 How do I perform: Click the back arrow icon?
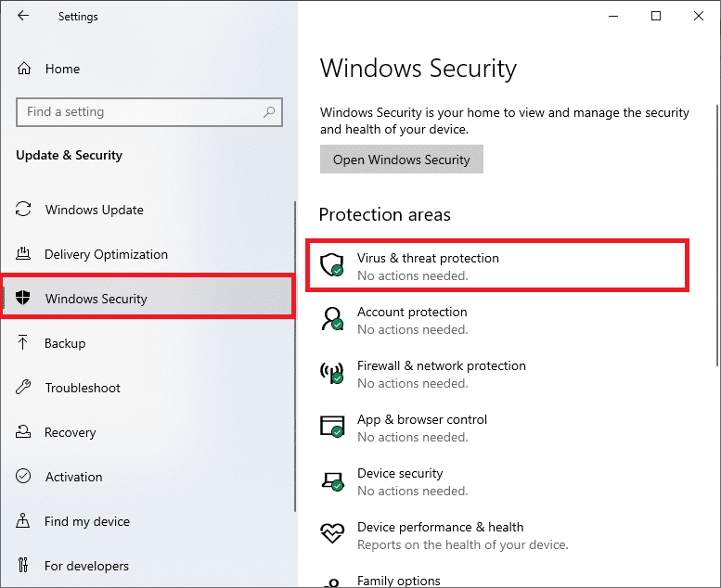coord(23,16)
